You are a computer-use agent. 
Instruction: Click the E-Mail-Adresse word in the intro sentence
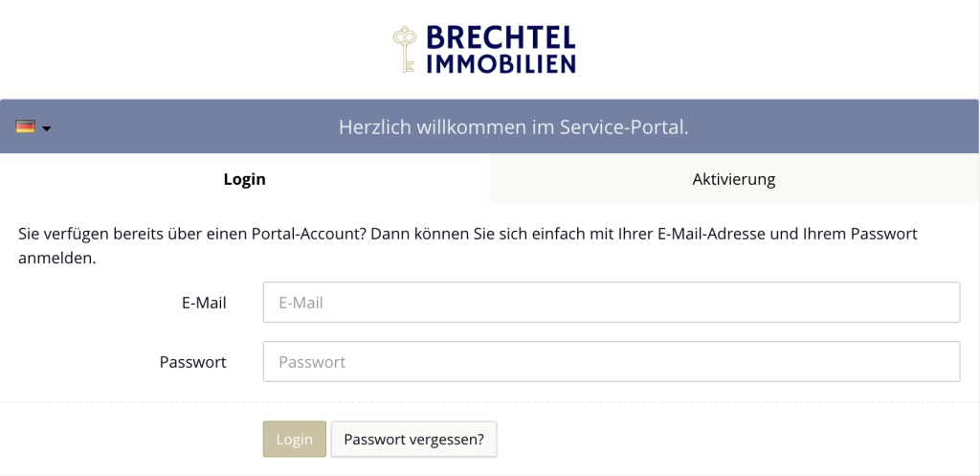point(710,234)
